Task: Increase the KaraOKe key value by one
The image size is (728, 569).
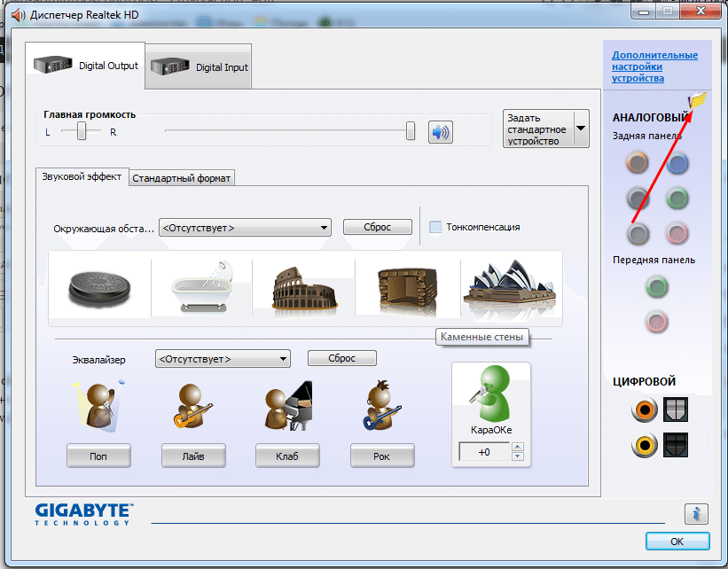Action: point(518,447)
